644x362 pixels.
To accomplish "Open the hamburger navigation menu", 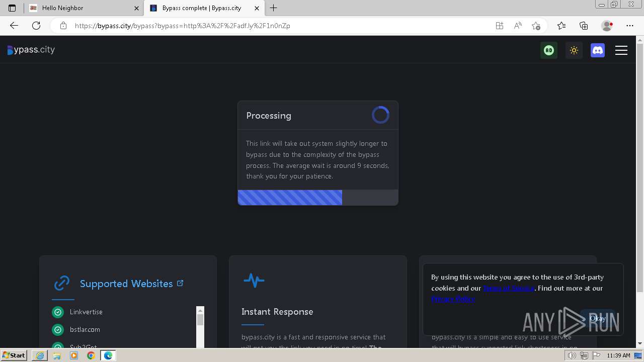I will [621, 50].
